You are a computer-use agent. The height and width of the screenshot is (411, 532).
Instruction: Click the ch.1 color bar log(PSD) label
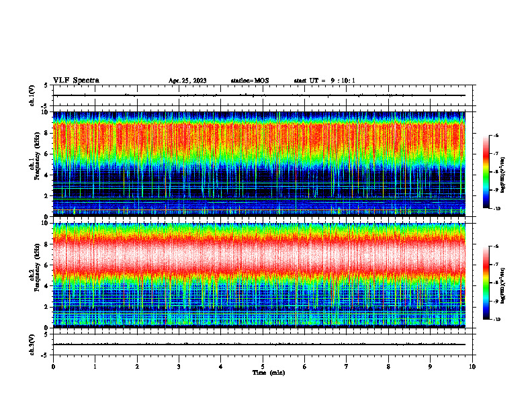504,175
